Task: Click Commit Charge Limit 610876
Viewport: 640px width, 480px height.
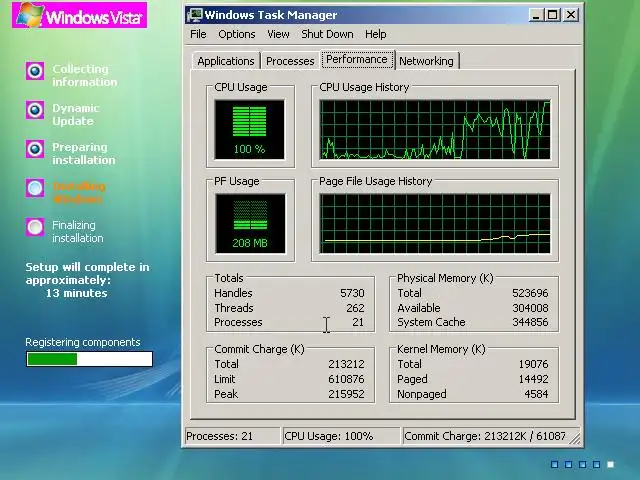Action: pos(346,379)
